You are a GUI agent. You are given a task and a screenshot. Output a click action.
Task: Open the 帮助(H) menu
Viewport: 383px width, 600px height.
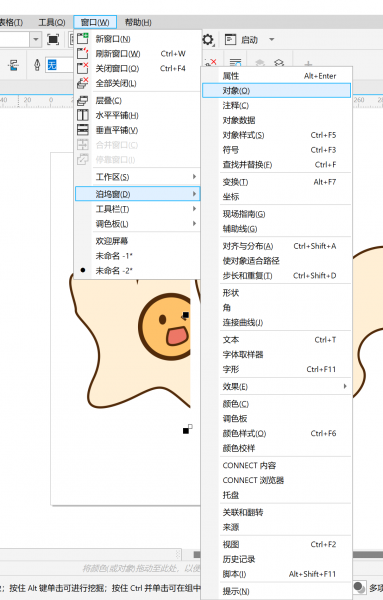pos(138,22)
